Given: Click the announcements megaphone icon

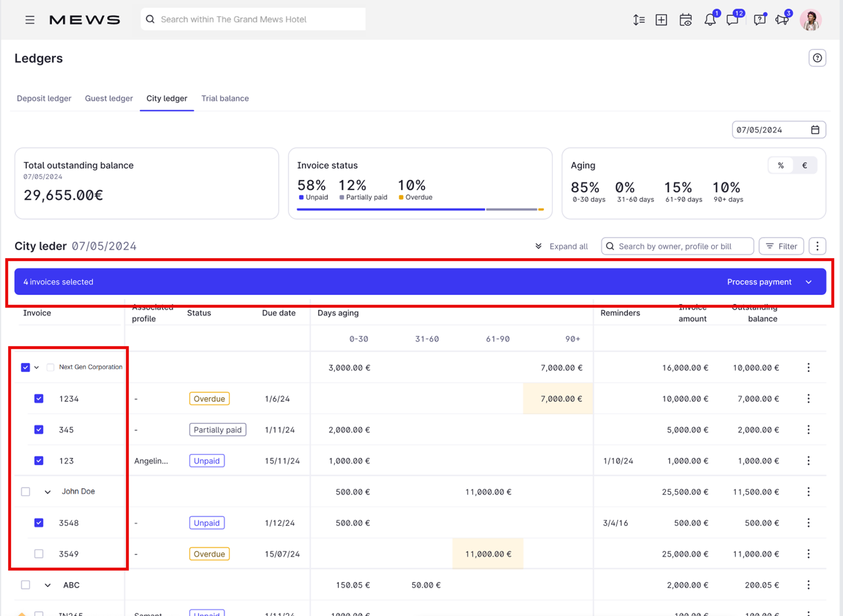Looking at the screenshot, I should pyautogui.click(x=782, y=20).
